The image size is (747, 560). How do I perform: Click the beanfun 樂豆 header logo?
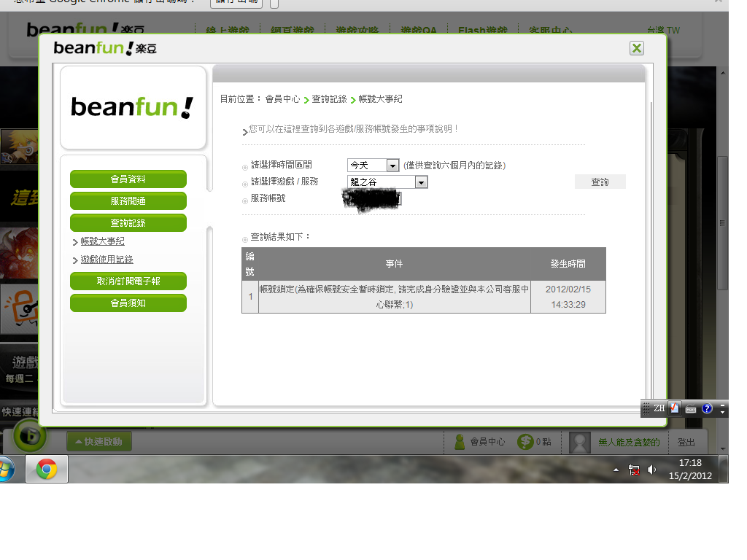[105, 48]
